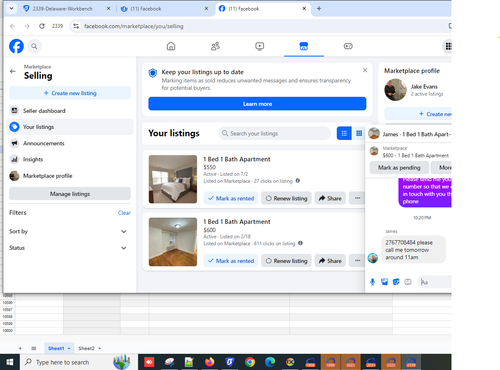The width and height of the screenshot is (500, 370).
Task: Open Marketplace profile in sidebar
Action: 70,176
